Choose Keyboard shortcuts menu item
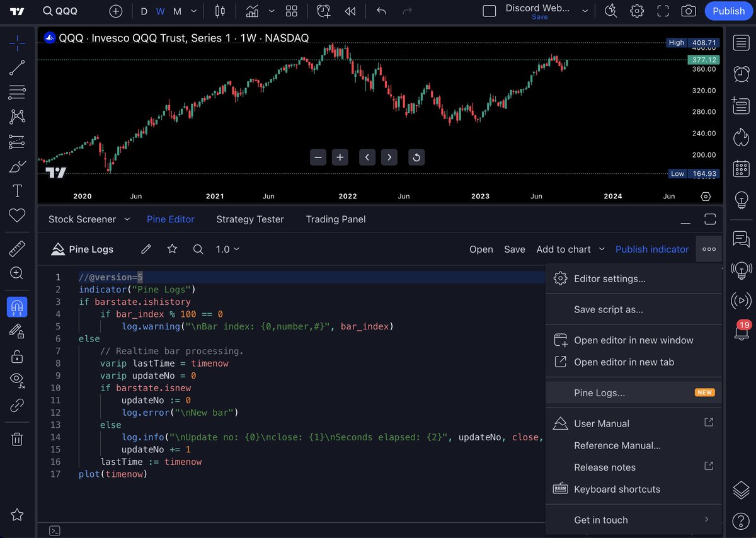Image resolution: width=756 pixels, height=538 pixels. [x=633, y=489]
